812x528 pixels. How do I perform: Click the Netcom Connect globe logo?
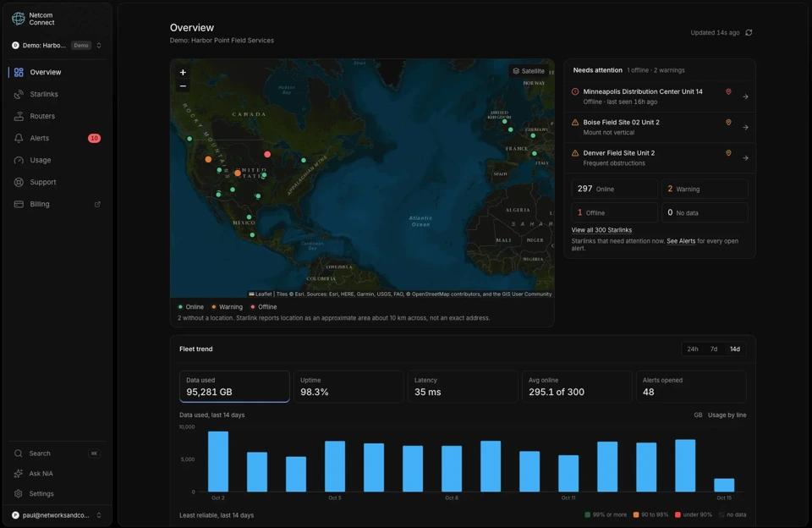pos(18,19)
